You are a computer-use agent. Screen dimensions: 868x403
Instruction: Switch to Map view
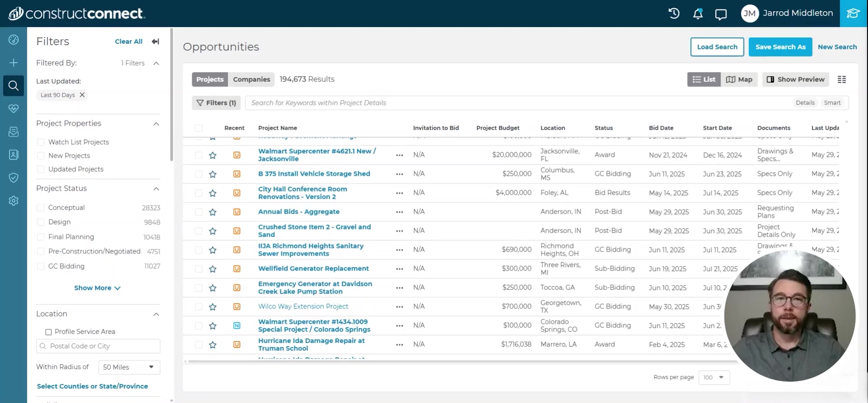(739, 80)
